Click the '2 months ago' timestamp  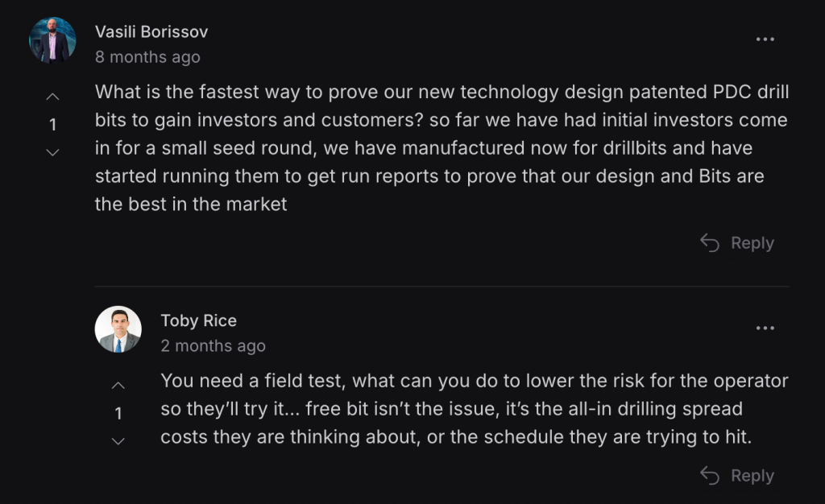(x=213, y=346)
